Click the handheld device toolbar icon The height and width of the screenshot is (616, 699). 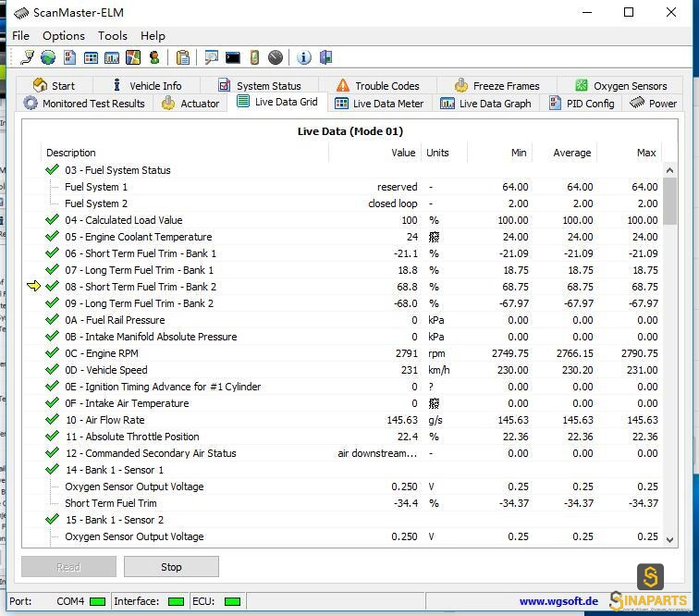pyautogui.click(x=254, y=57)
